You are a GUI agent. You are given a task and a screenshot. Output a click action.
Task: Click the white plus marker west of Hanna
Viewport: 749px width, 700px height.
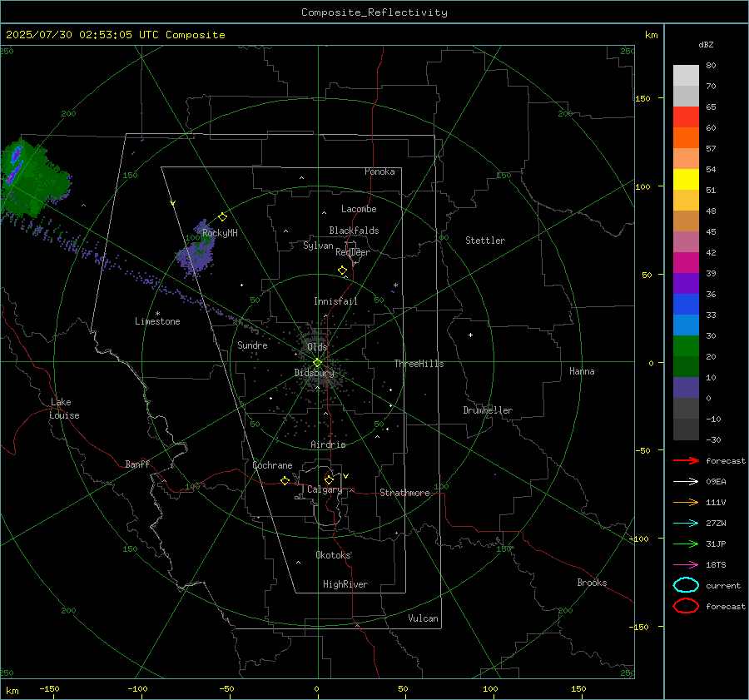pos(470,335)
